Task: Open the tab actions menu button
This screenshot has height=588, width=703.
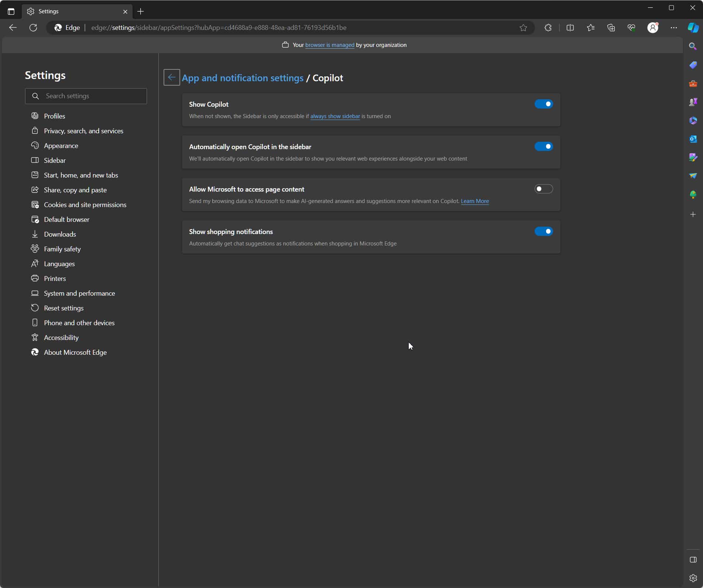Action: coord(11,11)
